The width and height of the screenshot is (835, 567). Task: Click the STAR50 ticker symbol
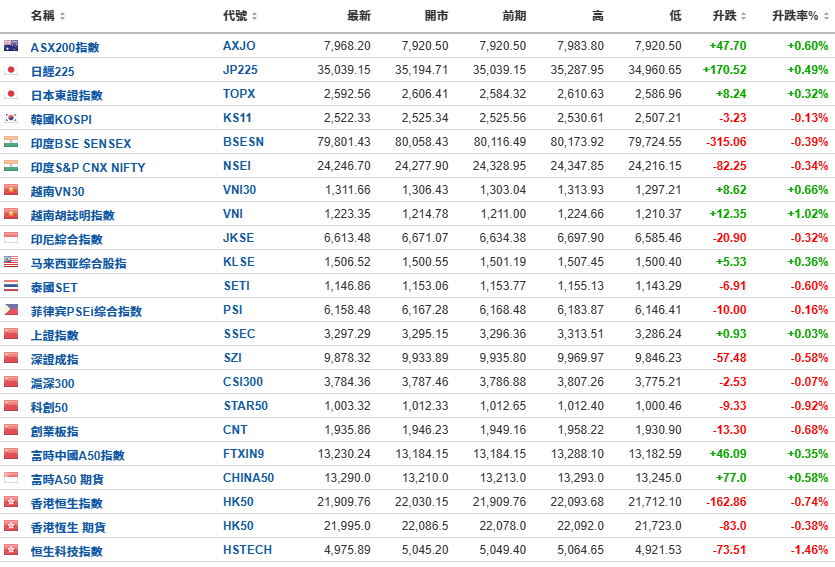(245, 406)
